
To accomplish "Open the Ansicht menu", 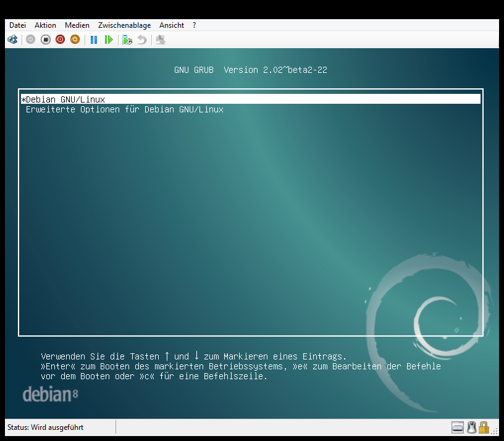I will tap(172, 25).
